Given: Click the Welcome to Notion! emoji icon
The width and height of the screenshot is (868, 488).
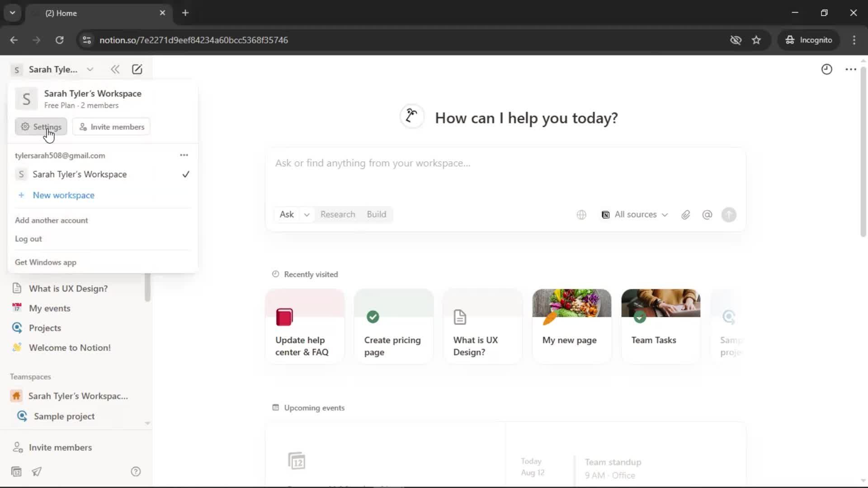Looking at the screenshot, I should click(17, 347).
